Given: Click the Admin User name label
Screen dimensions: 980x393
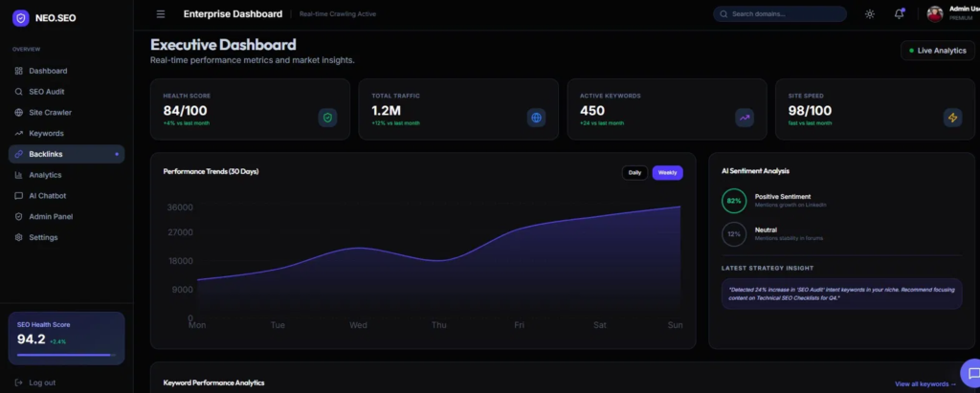Looking at the screenshot, I should point(965,9).
